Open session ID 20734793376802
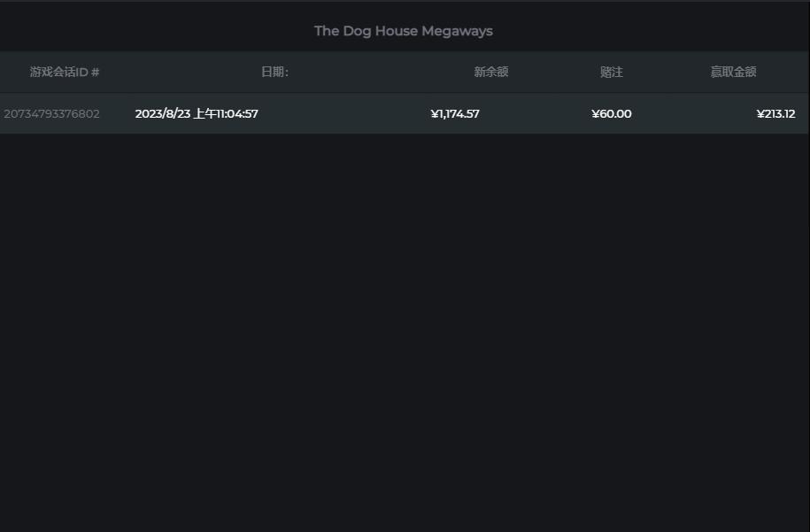This screenshot has width=810, height=532. click(51, 113)
